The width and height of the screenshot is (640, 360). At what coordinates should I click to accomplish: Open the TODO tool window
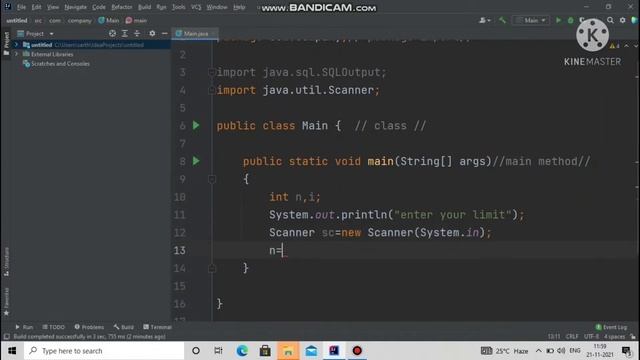[53, 327]
